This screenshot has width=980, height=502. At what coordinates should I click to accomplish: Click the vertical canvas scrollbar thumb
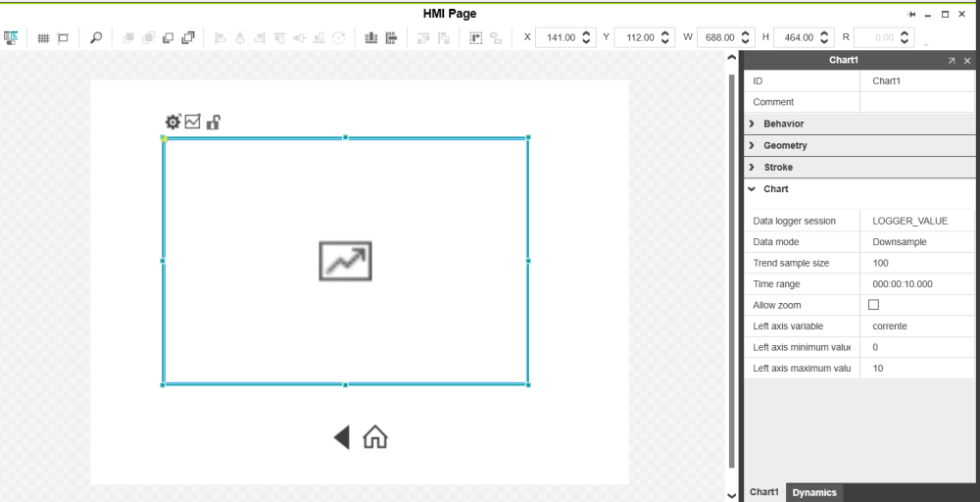click(x=732, y=270)
